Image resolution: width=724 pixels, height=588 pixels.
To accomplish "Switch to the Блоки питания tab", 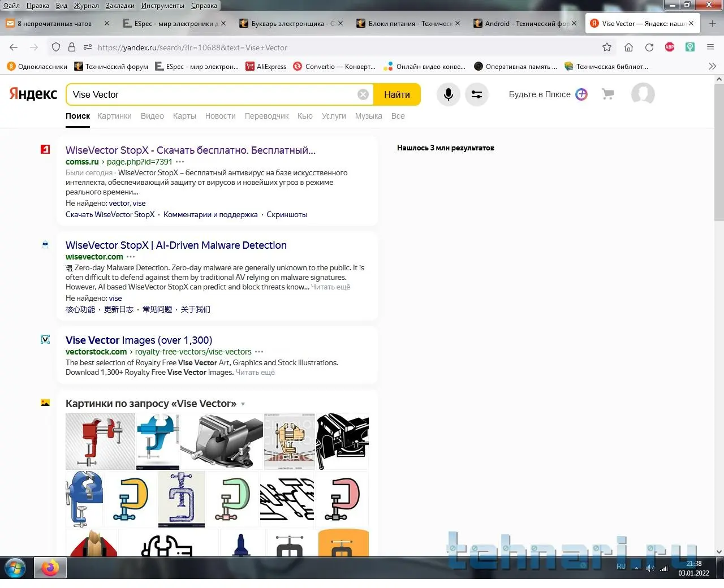I will [408, 24].
